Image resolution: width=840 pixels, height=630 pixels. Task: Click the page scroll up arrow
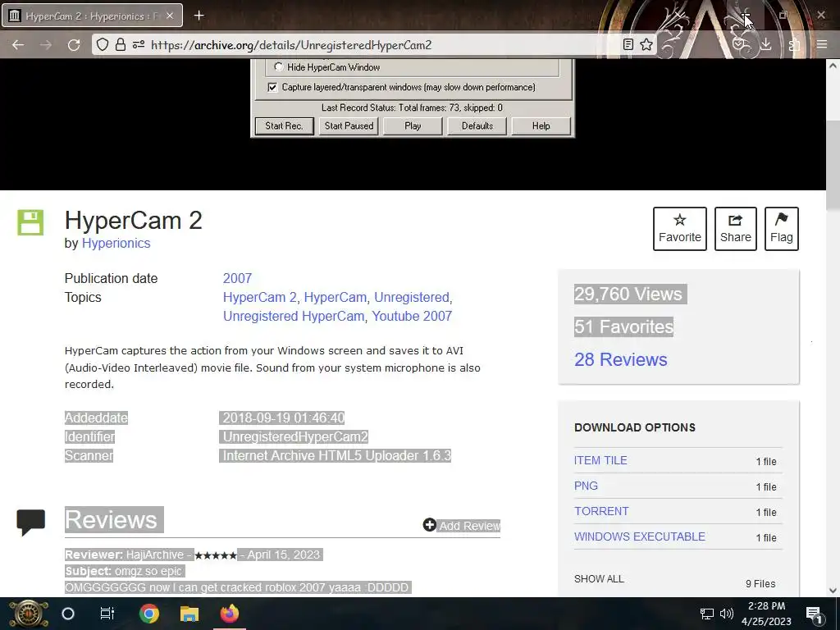[833, 66]
